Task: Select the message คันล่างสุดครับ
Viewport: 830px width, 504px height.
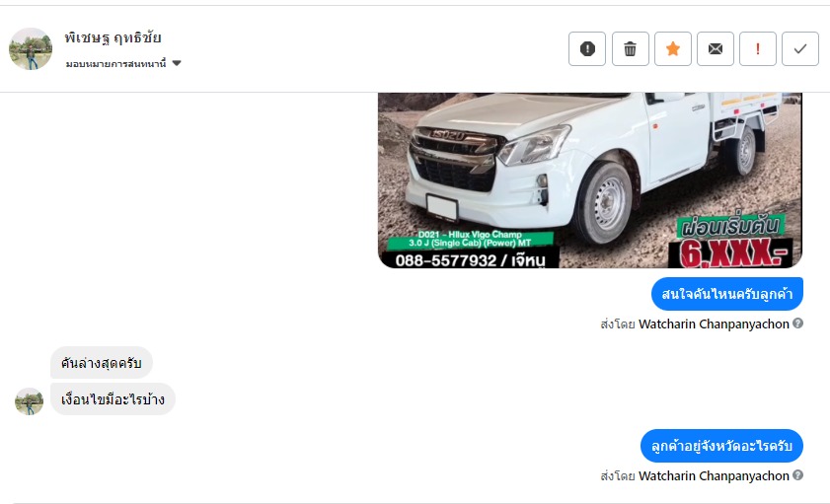Action: tap(101, 363)
